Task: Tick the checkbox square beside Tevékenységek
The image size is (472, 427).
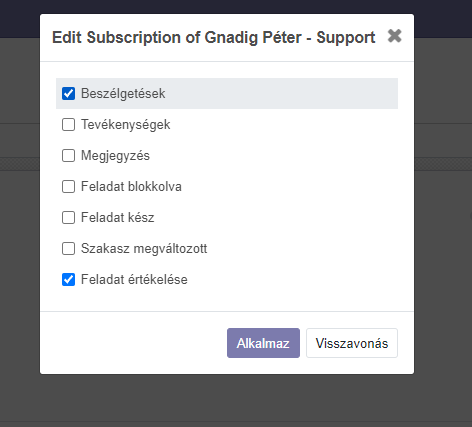Action: click(68, 125)
